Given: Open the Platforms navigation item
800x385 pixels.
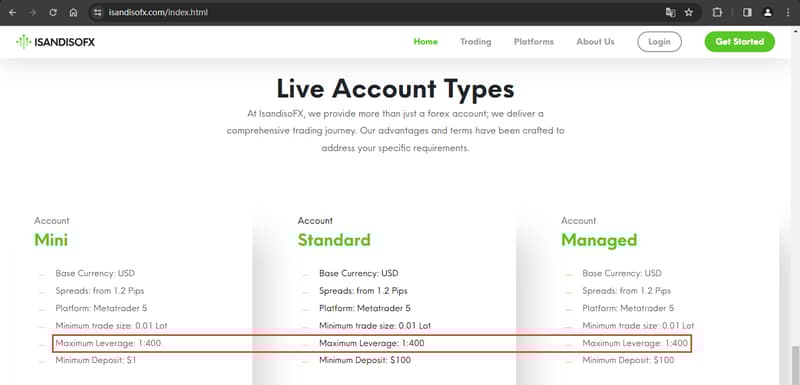Looking at the screenshot, I should tap(534, 42).
